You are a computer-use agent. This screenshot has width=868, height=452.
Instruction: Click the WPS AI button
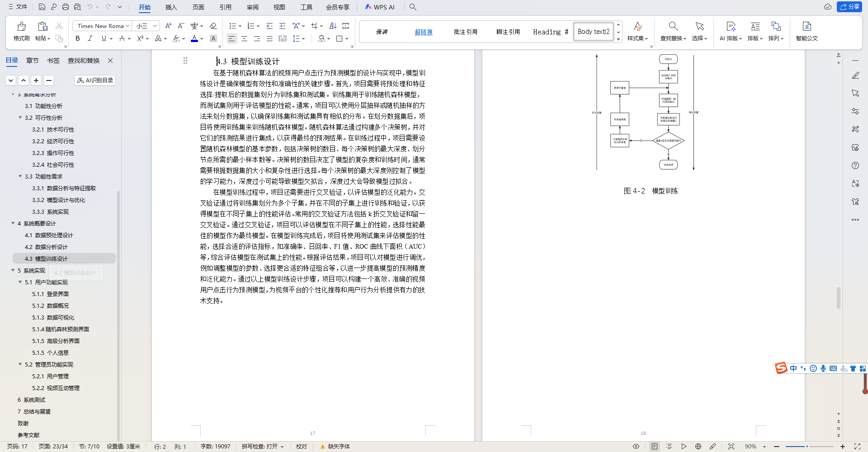point(380,7)
